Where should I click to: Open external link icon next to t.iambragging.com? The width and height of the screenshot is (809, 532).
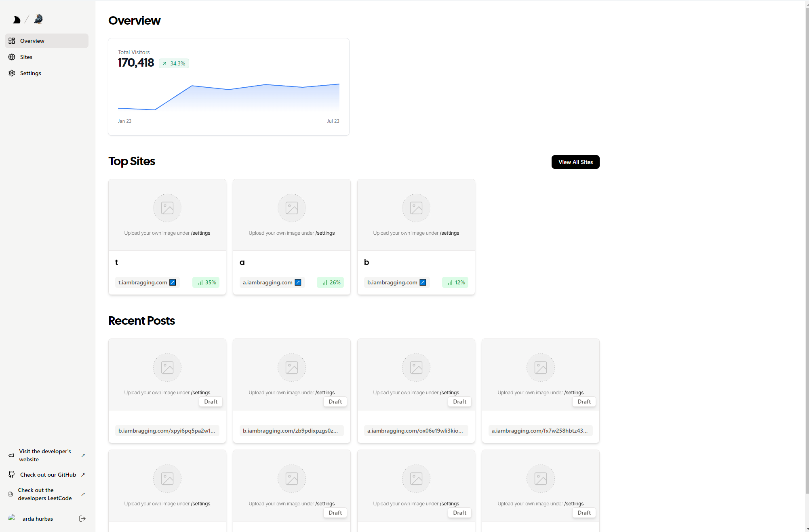point(173,282)
